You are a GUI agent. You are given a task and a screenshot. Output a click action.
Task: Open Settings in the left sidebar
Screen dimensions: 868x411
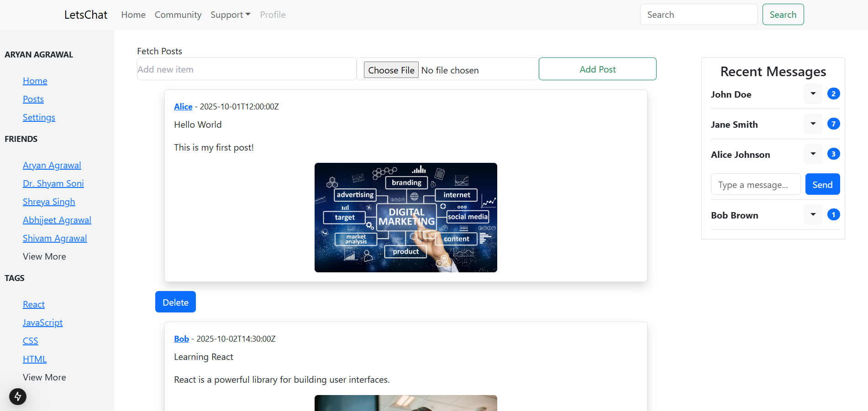[39, 117]
